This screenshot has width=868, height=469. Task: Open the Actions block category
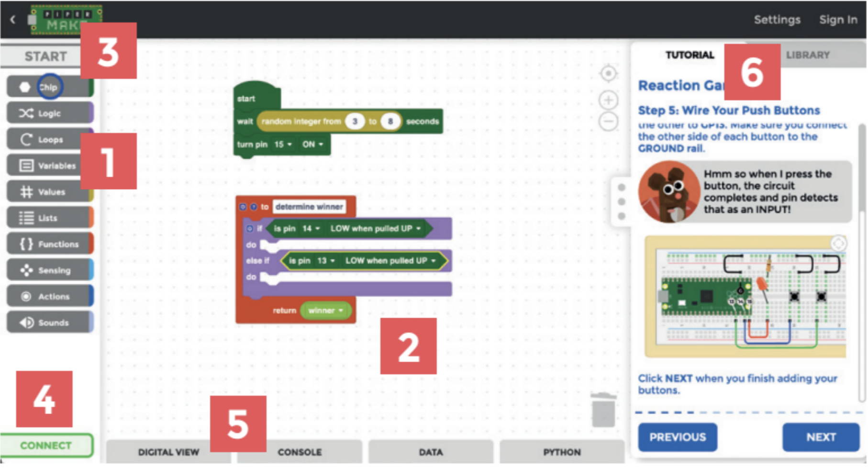click(50, 297)
